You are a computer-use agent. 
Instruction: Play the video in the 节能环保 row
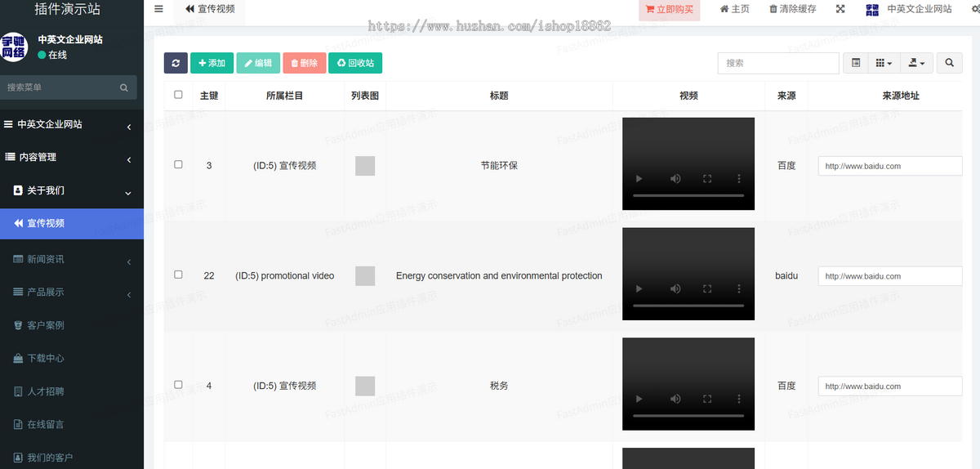point(639,179)
